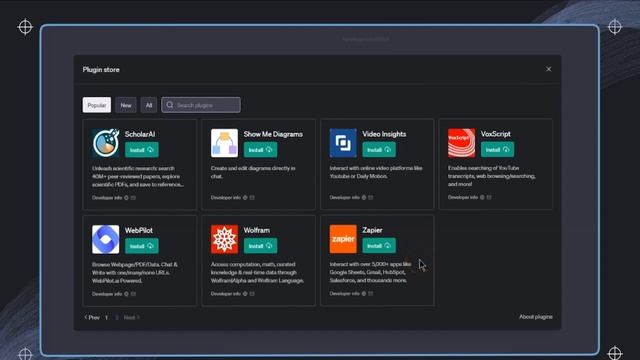Click the Zapier plugin title
This screenshot has width=640, height=360.
[372, 230]
